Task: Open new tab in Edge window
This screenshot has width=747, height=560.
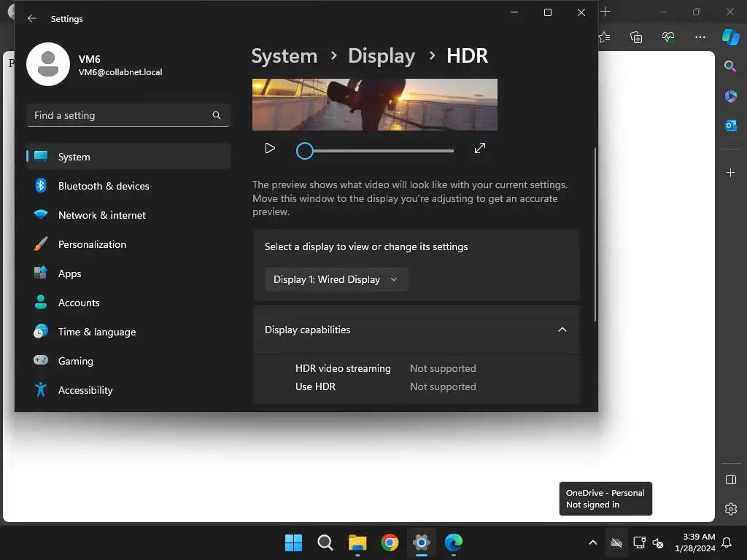Action: pos(605,12)
